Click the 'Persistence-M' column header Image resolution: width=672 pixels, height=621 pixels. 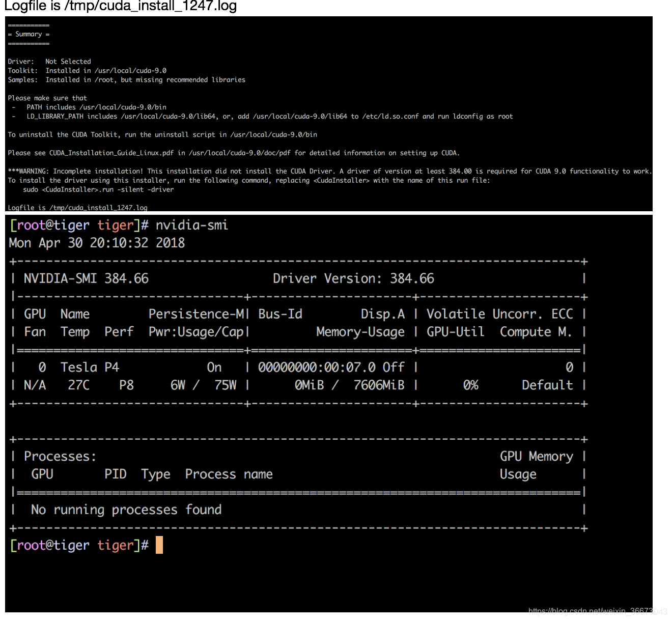click(x=197, y=314)
